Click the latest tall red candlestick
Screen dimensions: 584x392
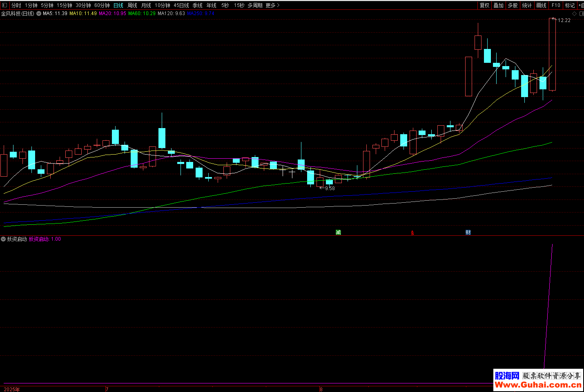[552, 54]
